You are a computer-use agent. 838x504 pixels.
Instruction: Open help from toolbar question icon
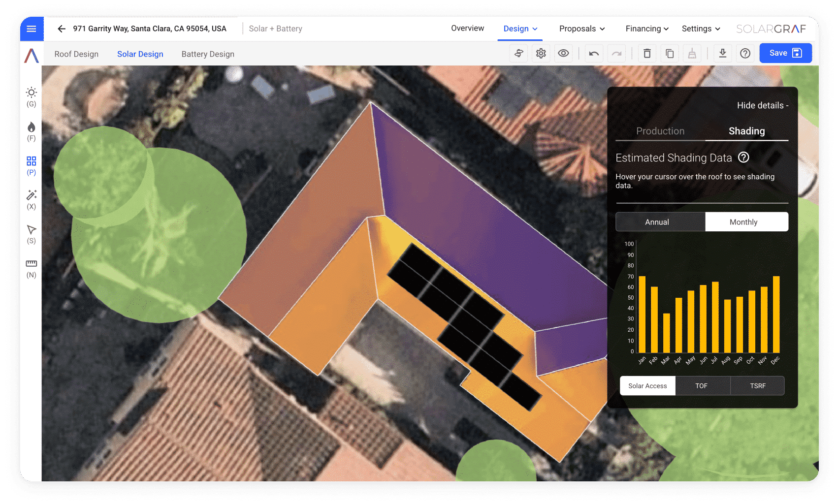pos(745,53)
